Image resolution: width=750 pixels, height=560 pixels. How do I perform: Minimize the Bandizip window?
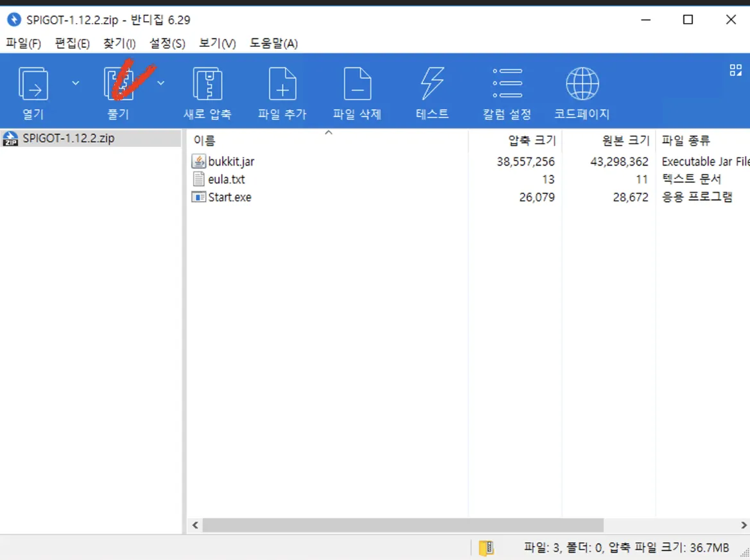(646, 20)
